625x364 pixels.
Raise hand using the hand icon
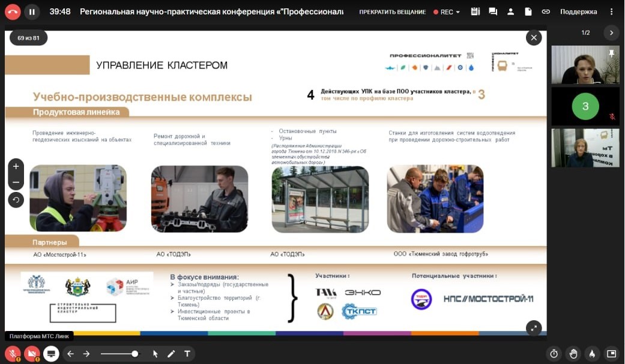573,354
